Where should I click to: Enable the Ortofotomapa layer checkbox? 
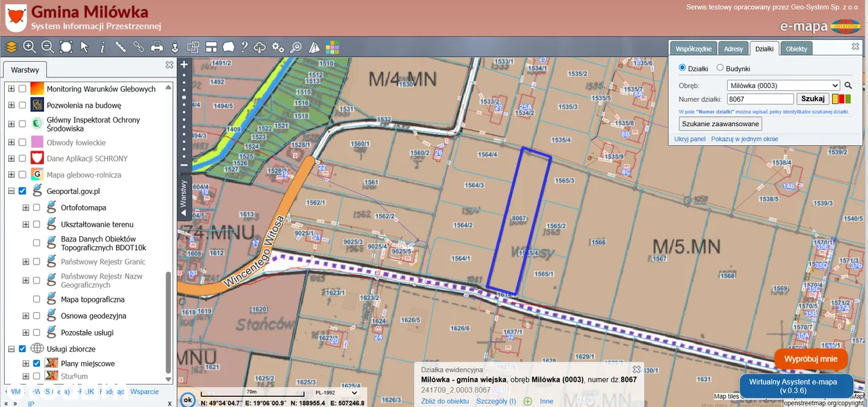[37, 208]
